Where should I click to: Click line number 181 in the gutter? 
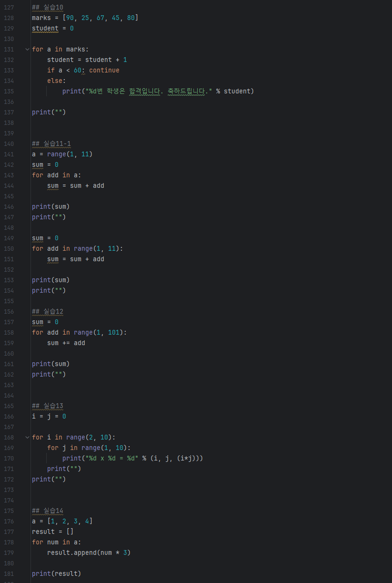(9, 573)
